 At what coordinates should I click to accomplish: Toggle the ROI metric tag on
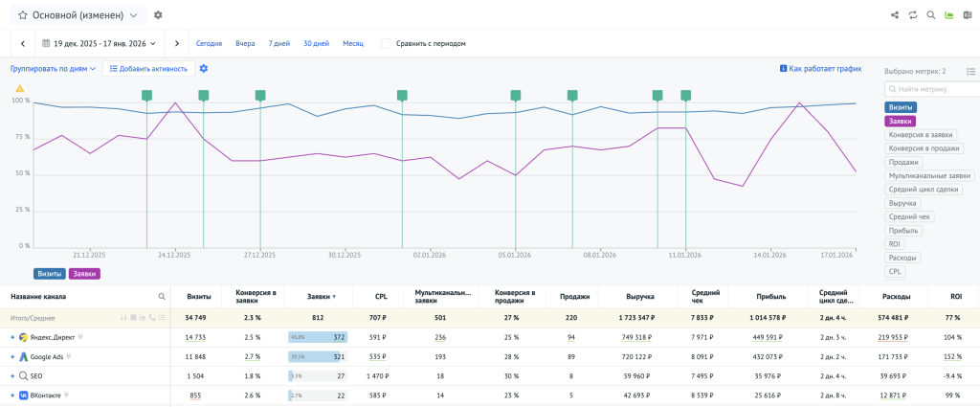pos(894,244)
